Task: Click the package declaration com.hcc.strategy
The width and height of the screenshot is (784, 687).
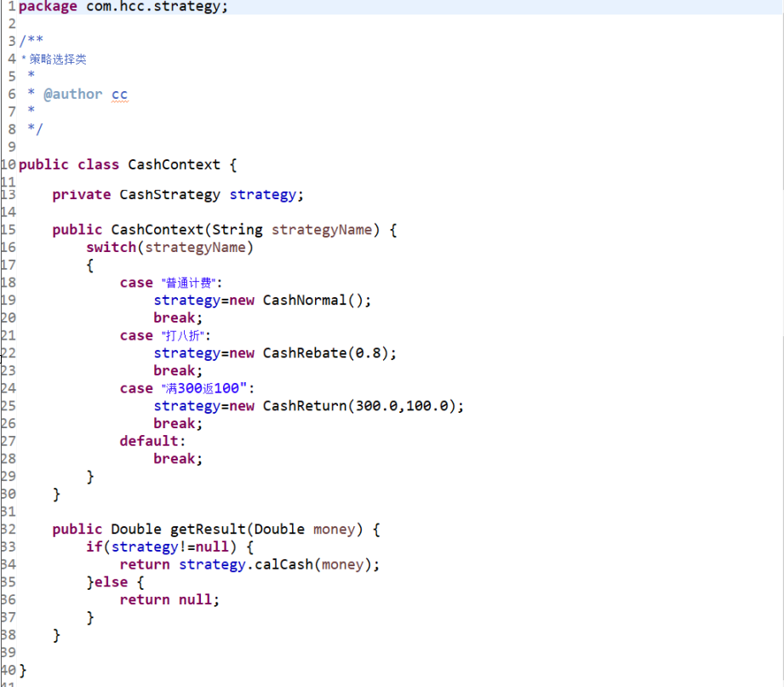Action: (x=157, y=7)
